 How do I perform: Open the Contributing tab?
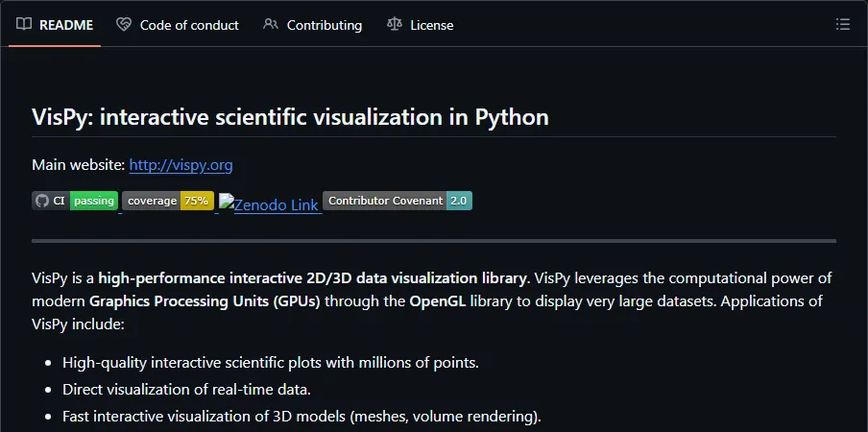(x=313, y=25)
